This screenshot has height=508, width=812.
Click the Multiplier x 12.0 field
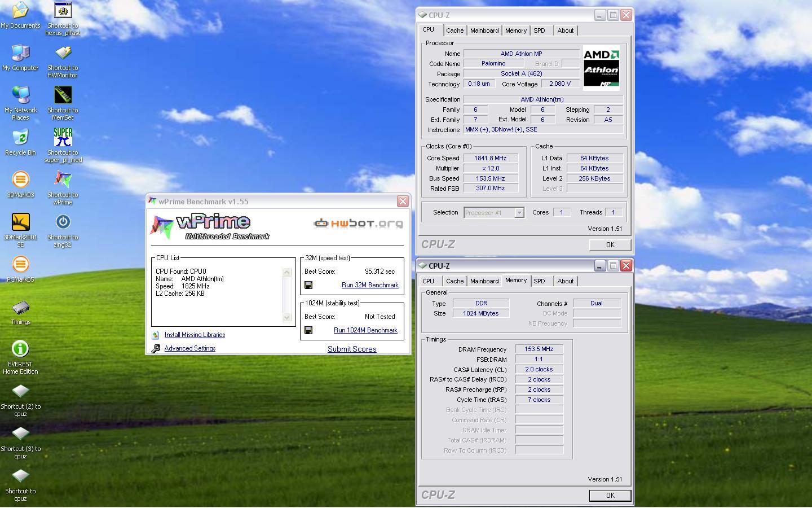click(491, 168)
